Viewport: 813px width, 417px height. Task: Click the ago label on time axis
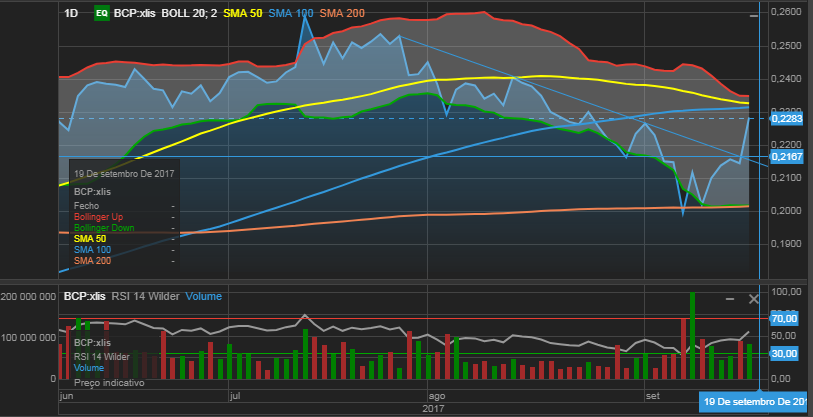[x=437, y=396]
